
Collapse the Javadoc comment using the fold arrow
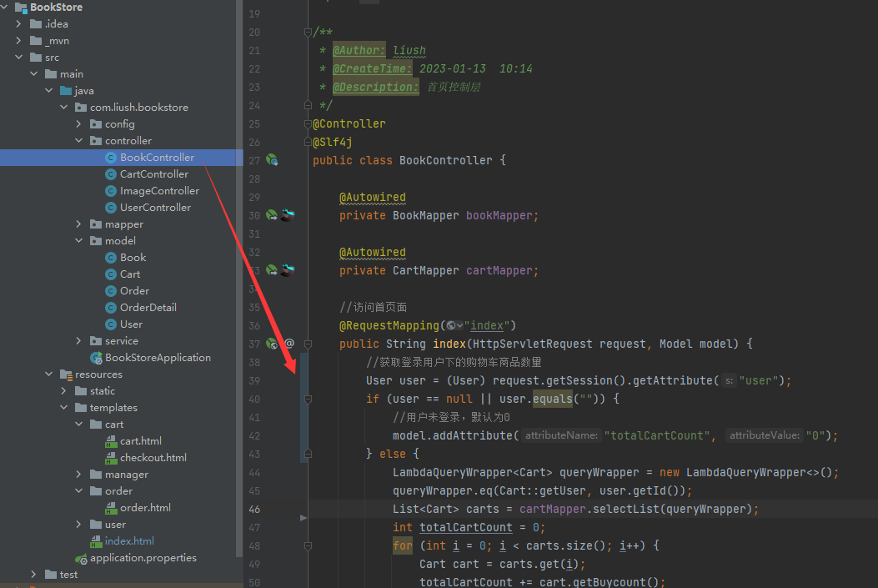pos(308,32)
